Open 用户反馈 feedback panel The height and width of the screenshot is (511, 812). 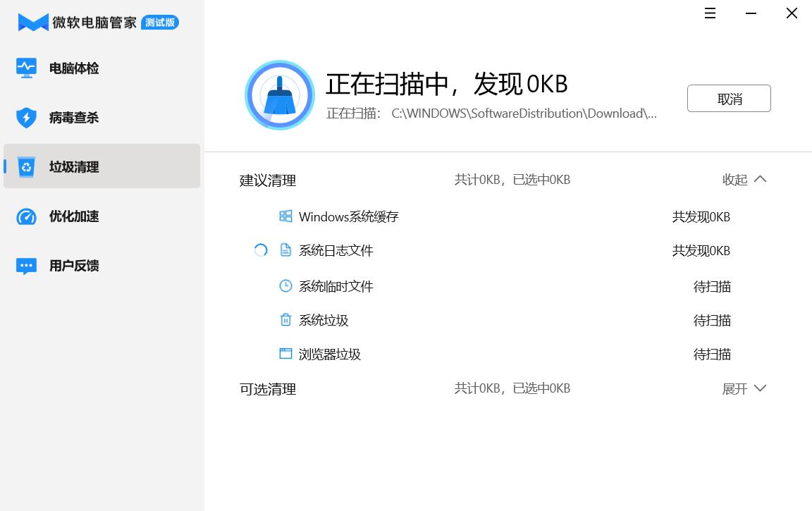(x=26, y=266)
